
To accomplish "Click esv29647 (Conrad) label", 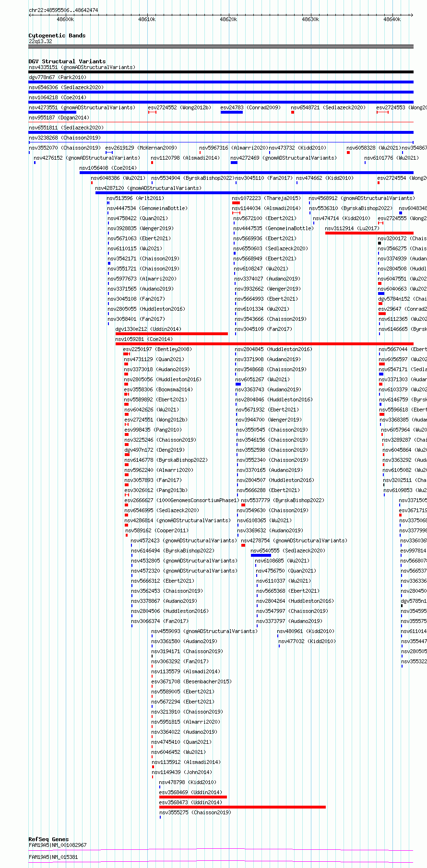I will (403, 309).
